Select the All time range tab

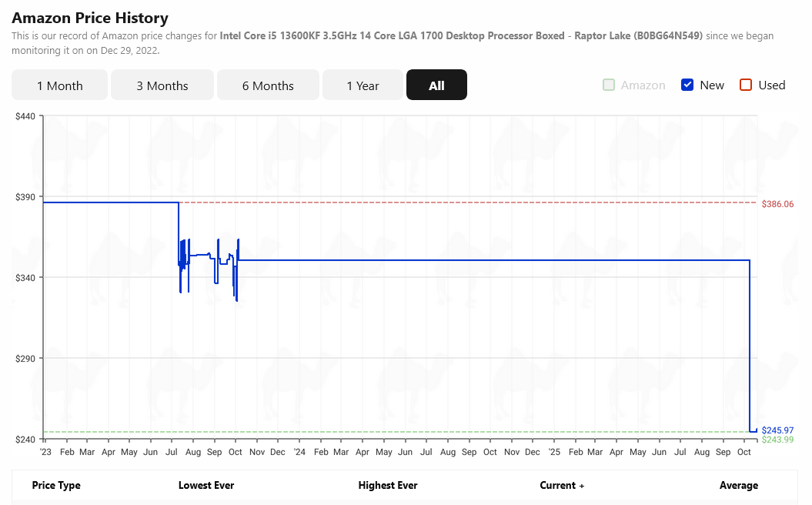(436, 85)
